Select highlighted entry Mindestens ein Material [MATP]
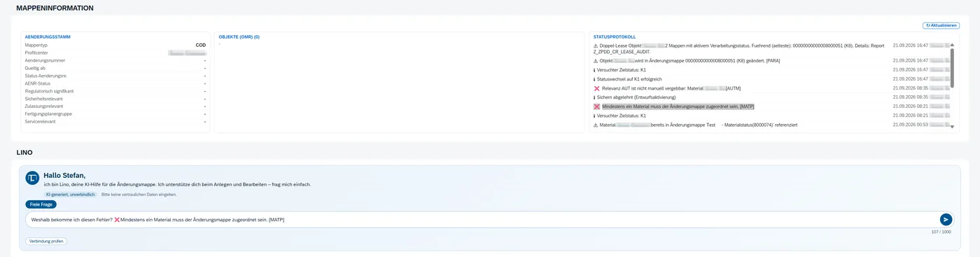 pos(678,106)
